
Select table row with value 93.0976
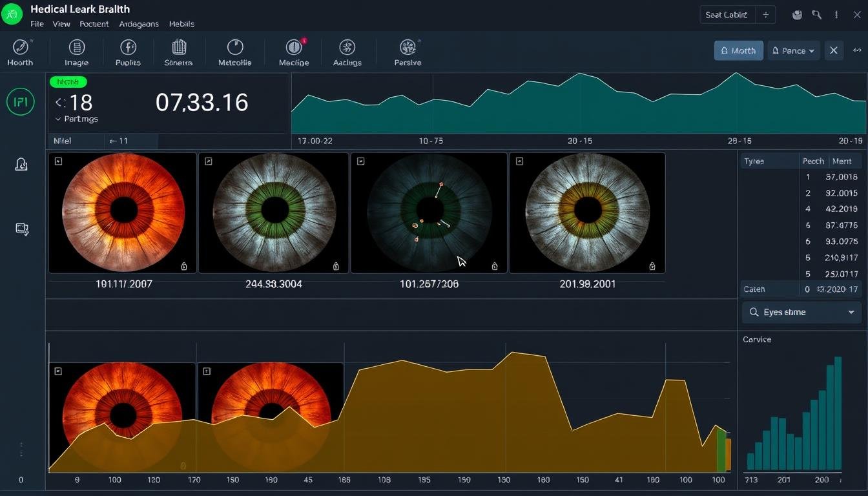(801, 241)
